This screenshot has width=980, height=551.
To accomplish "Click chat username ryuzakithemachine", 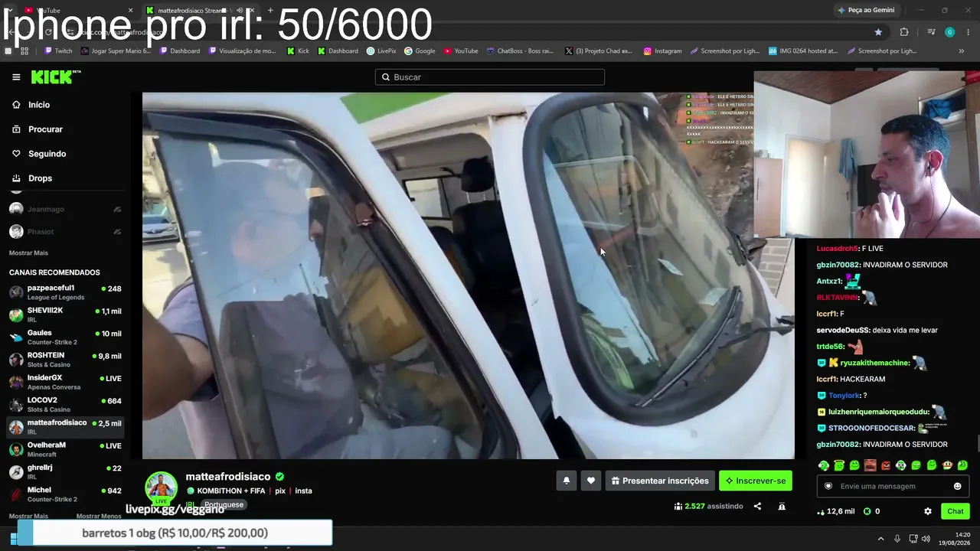I will (874, 363).
